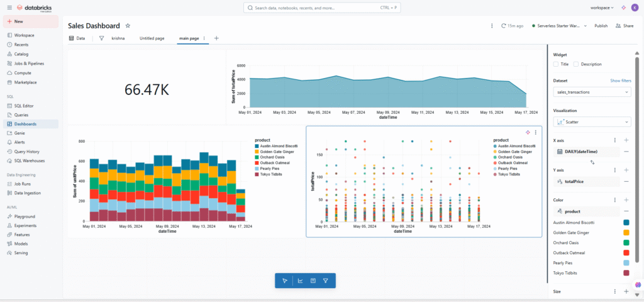Add a filter widget from bottom toolbar

[326, 281]
